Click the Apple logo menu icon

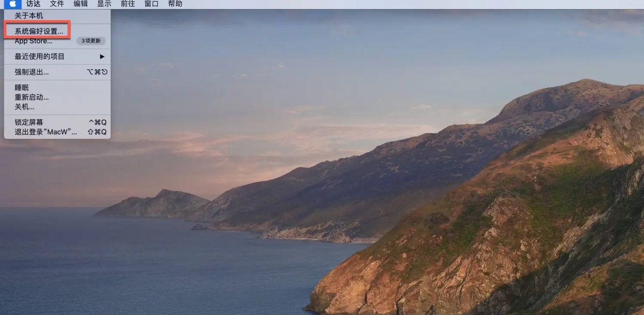tap(13, 4)
